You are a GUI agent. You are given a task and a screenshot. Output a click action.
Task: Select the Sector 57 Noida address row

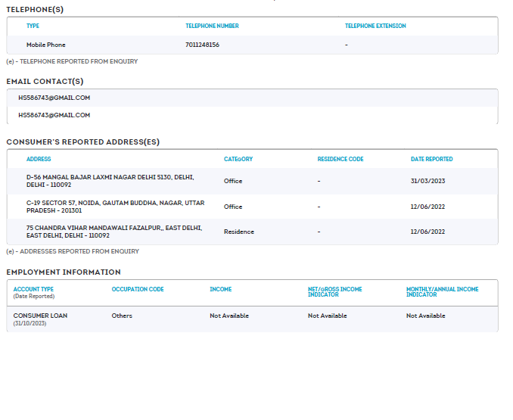tap(115, 207)
